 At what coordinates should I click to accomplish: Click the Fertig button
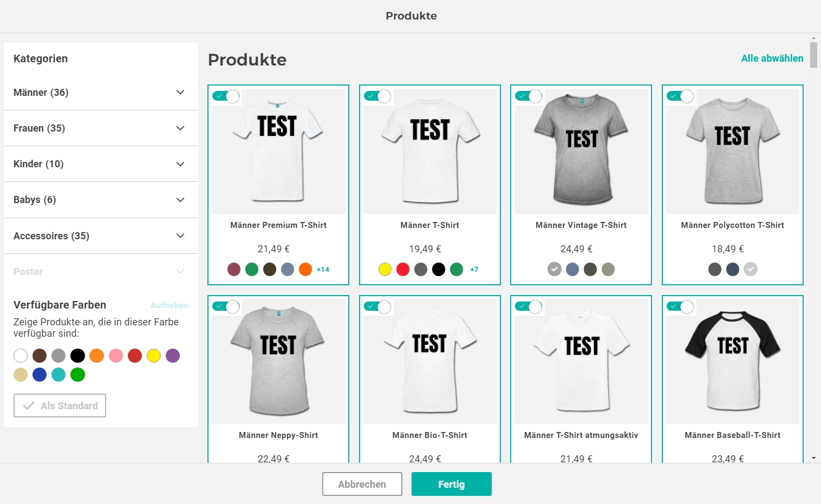451,484
